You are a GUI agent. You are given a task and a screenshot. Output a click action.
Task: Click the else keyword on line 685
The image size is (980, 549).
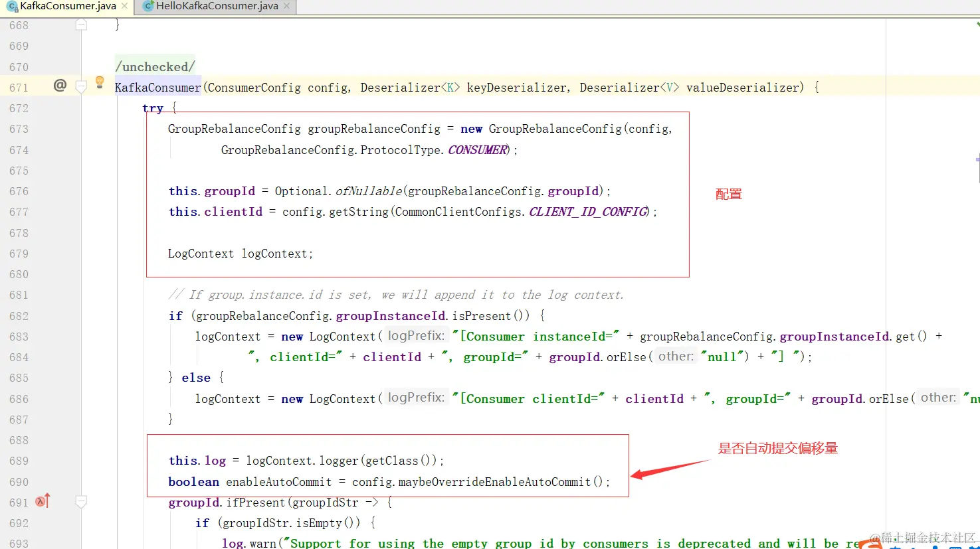pyautogui.click(x=196, y=378)
